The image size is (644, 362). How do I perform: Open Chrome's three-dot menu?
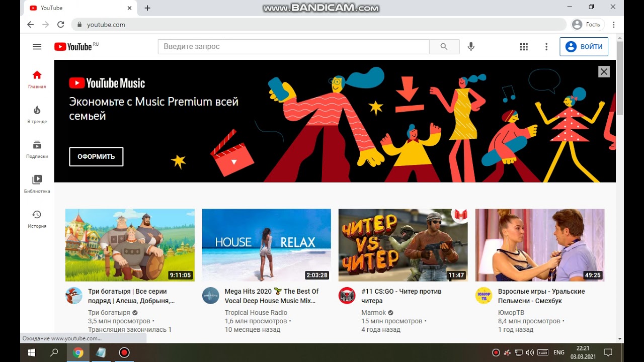[614, 25]
